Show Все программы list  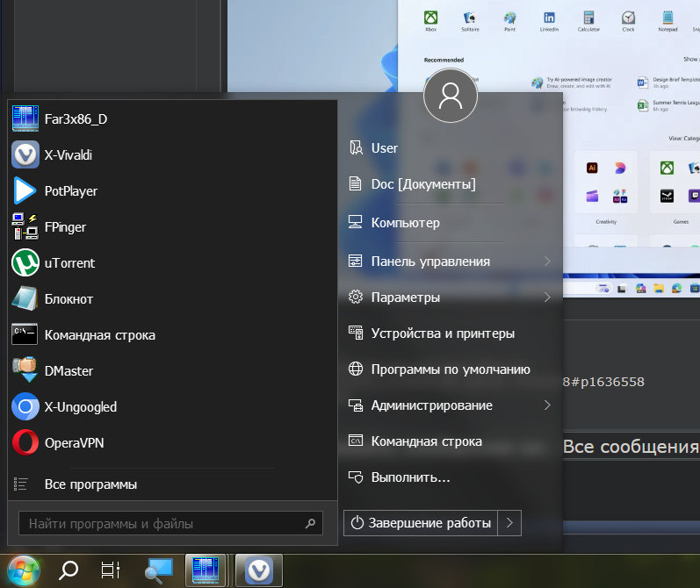point(172,484)
